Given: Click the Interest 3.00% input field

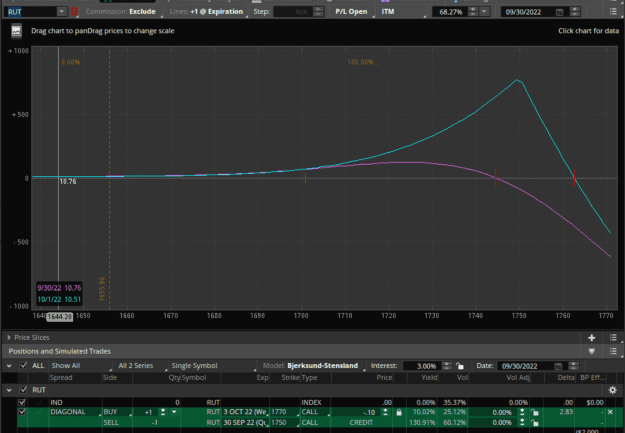Looking at the screenshot, I should 422,366.
